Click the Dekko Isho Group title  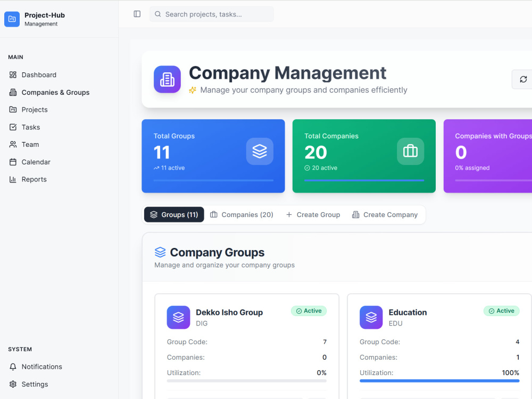[229, 312]
